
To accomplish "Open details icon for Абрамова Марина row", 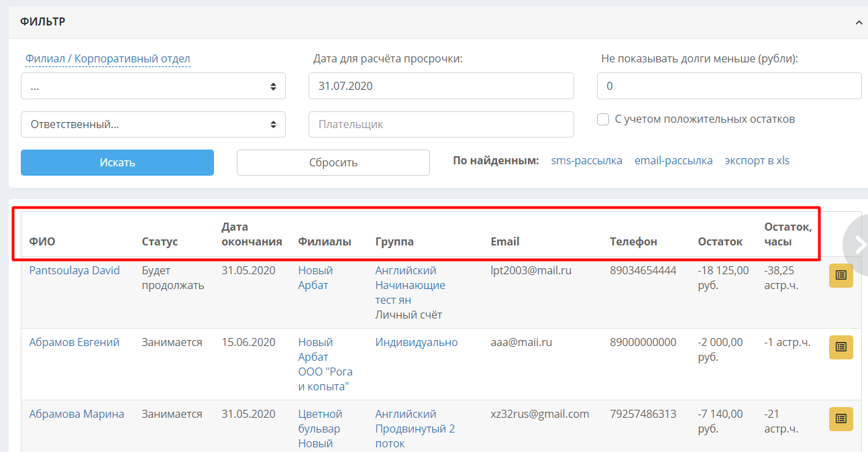I will [x=841, y=419].
